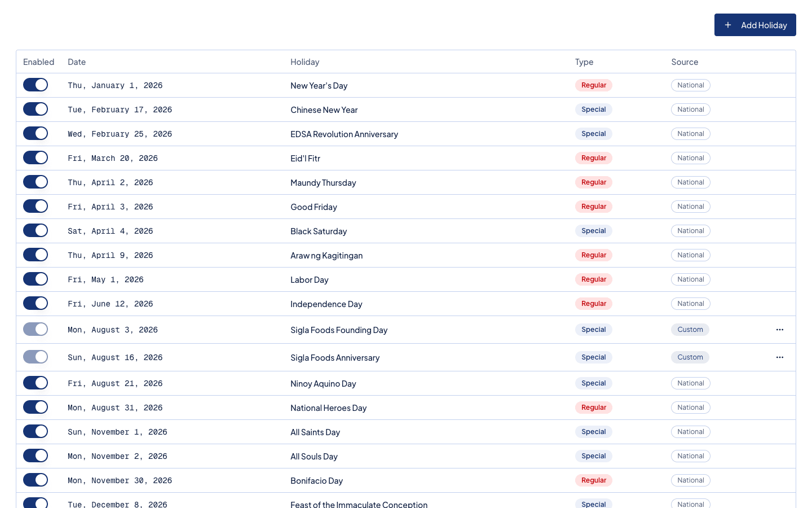Click Regular badge for National Heroes Day
The width and height of the screenshot is (812, 508).
pyautogui.click(x=594, y=408)
